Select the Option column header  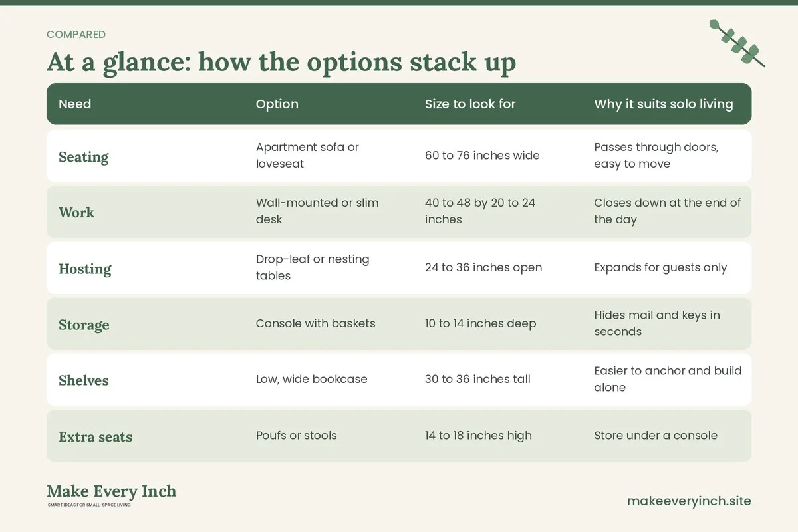[277, 104]
